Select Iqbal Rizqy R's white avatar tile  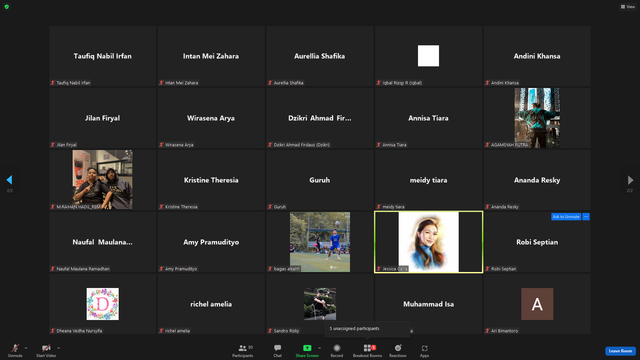click(429, 56)
